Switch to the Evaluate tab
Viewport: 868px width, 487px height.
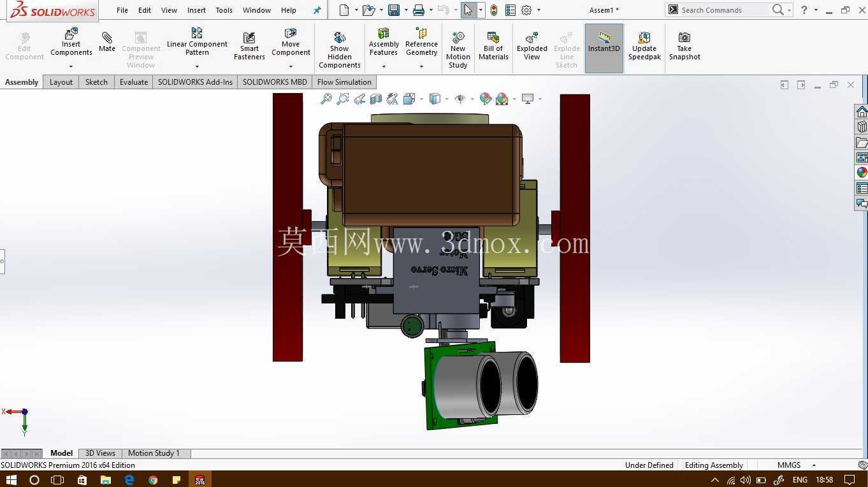(134, 82)
